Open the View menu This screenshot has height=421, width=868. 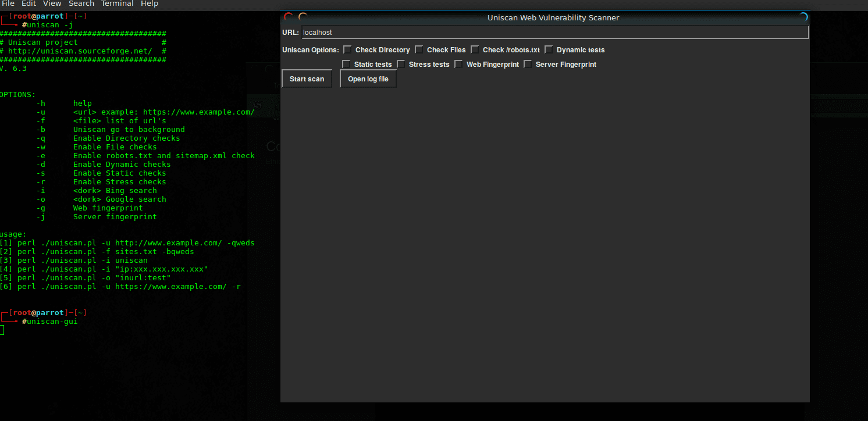(52, 3)
